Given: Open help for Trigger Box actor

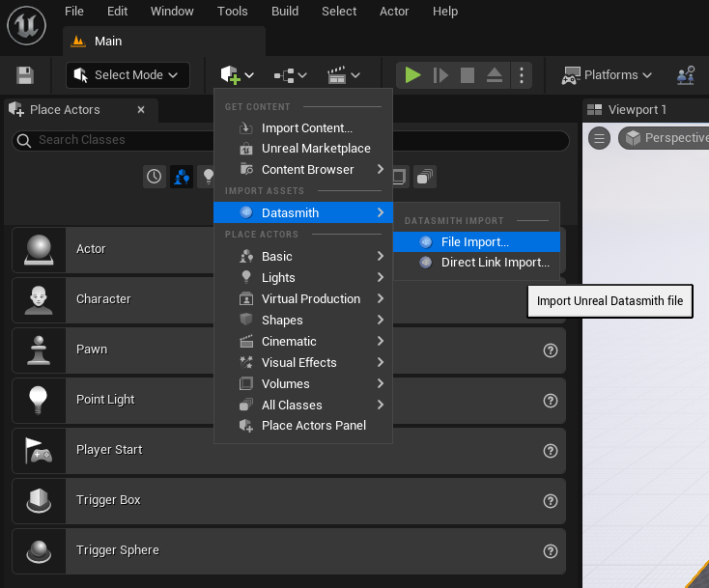Looking at the screenshot, I should [551, 501].
